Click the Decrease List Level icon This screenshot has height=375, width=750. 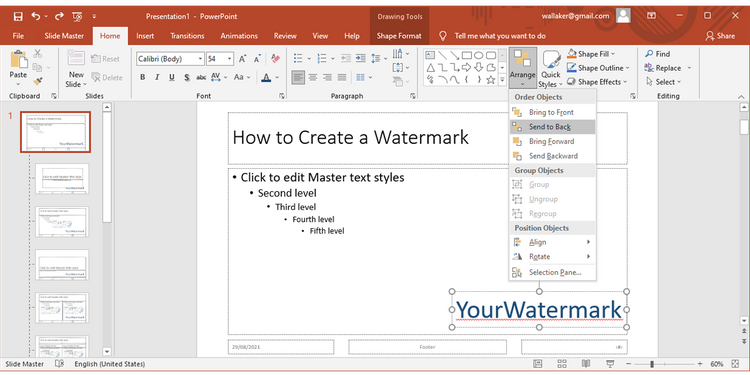click(346, 58)
